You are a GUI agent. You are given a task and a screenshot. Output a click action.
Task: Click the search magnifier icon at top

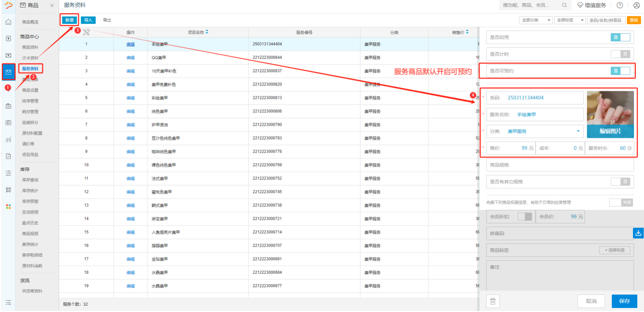(x=564, y=5)
